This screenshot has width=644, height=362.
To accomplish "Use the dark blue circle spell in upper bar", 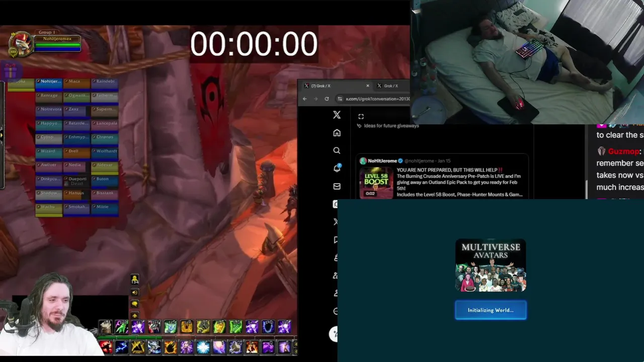I will 268,327.
